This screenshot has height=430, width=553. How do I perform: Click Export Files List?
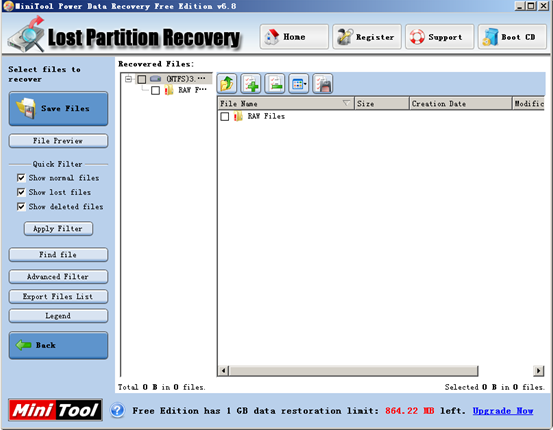[58, 297]
